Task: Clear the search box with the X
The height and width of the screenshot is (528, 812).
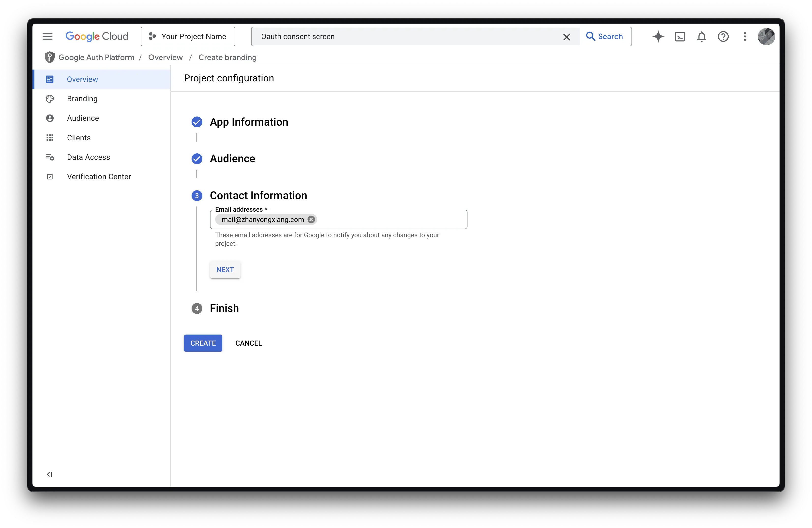Action: [x=566, y=37]
